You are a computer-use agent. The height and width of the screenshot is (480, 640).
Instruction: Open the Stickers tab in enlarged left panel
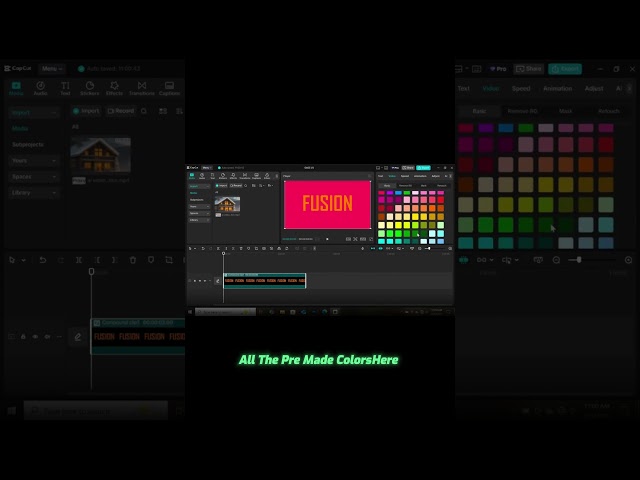pos(90,88)
